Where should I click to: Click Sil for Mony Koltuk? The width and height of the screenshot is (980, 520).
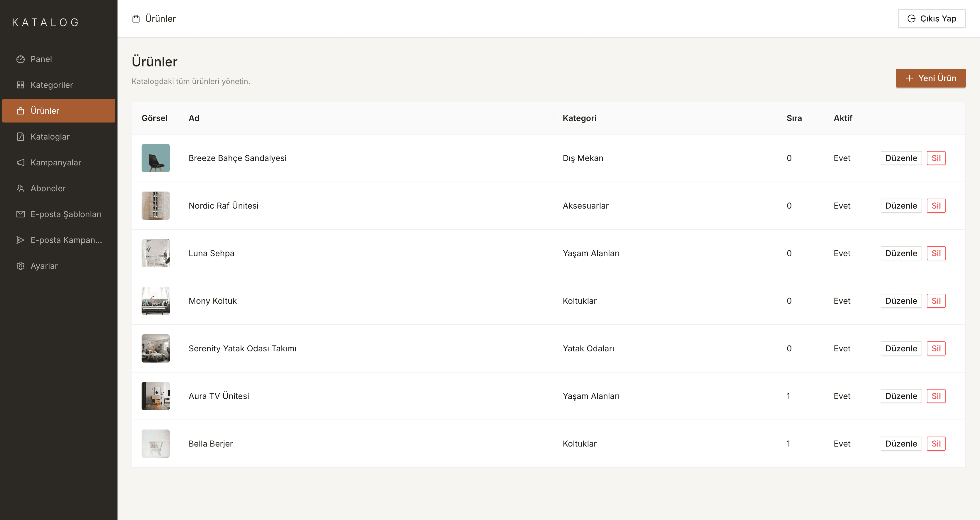coord(936,301)
